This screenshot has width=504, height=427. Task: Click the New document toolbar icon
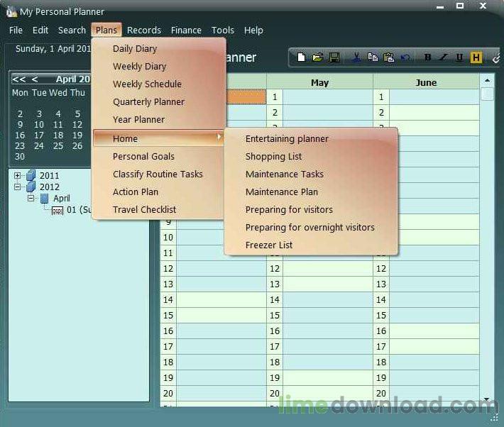pos(302,57)
